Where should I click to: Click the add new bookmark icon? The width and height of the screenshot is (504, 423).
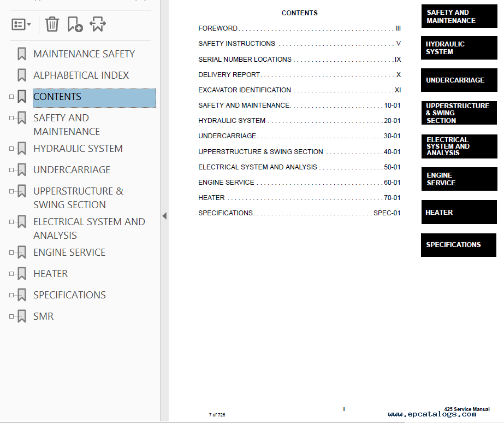pyautogui.click(x=75, y=24)
